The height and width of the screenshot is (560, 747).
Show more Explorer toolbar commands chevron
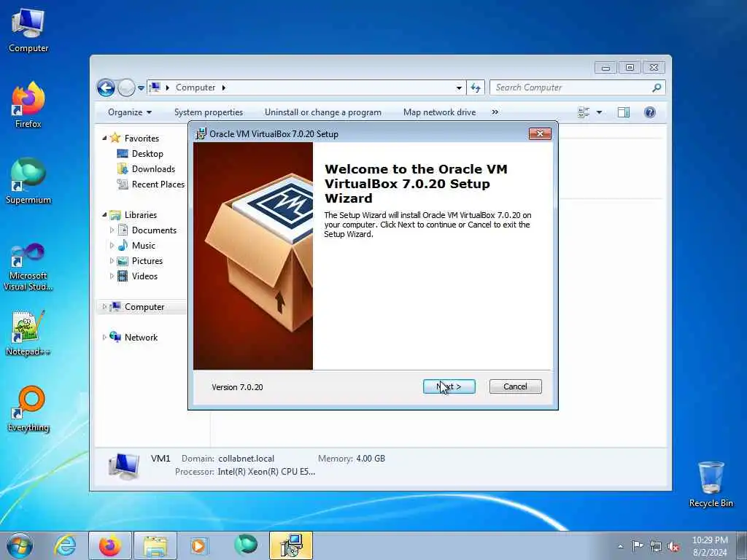(x=495, y=112)
